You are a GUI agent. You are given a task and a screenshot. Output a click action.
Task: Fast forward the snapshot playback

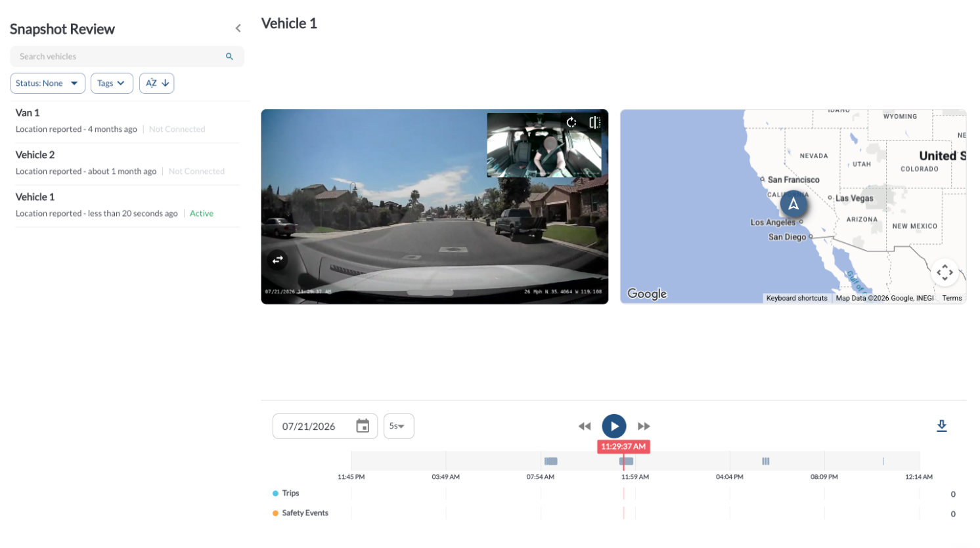pos(644,427)
